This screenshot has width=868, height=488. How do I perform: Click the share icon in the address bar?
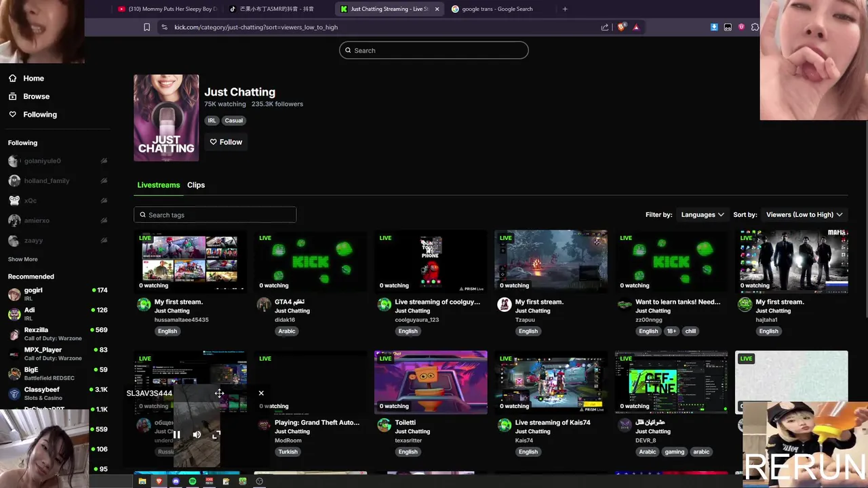[605, 27]
